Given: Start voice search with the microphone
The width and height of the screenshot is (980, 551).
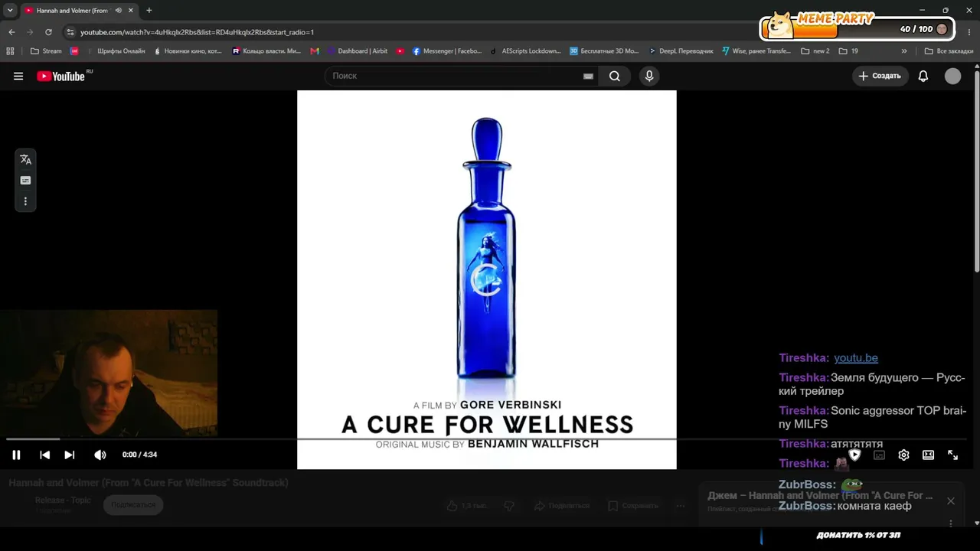Looking at the screenshot, I should [x=649, y=76].
